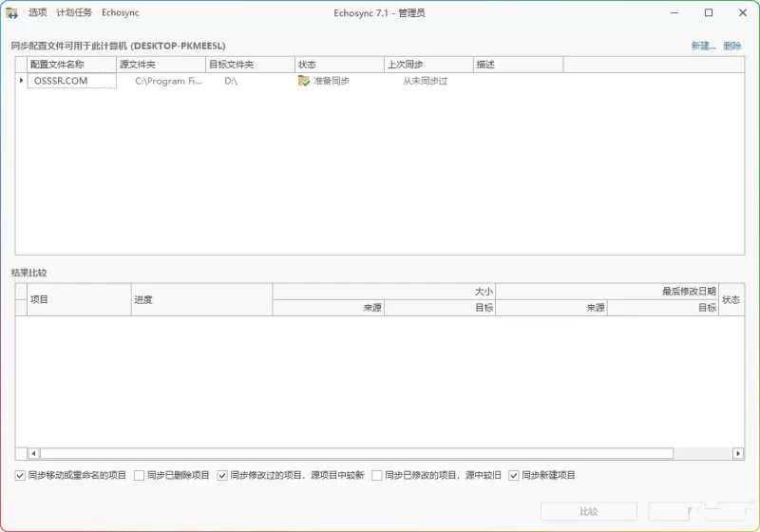Click the 比较 button
Viewport: 760px width, 532px height.
pyautogui.click(x=588, y=512)
